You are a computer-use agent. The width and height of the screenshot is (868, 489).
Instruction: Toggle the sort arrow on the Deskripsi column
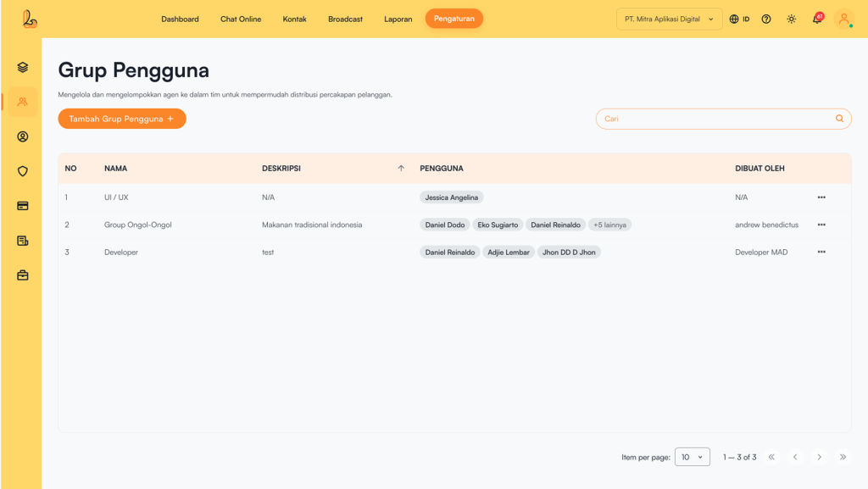coord(401,169)
